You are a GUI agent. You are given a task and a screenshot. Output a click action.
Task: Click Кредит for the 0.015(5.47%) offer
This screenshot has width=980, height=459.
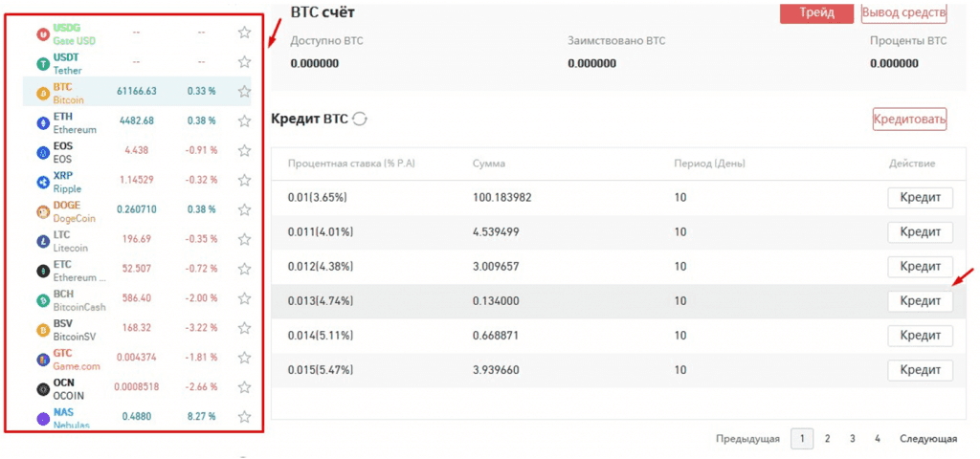(920, 370)
